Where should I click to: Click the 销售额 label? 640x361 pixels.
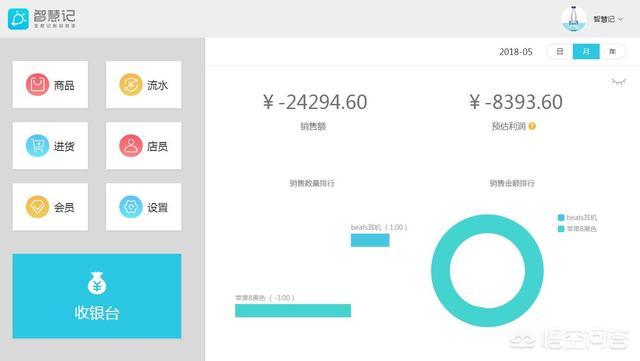pyautogui.click(x=313, y=127)
